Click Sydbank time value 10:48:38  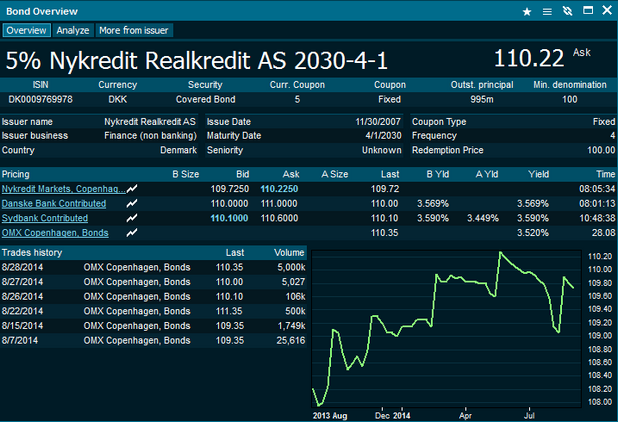597,218
